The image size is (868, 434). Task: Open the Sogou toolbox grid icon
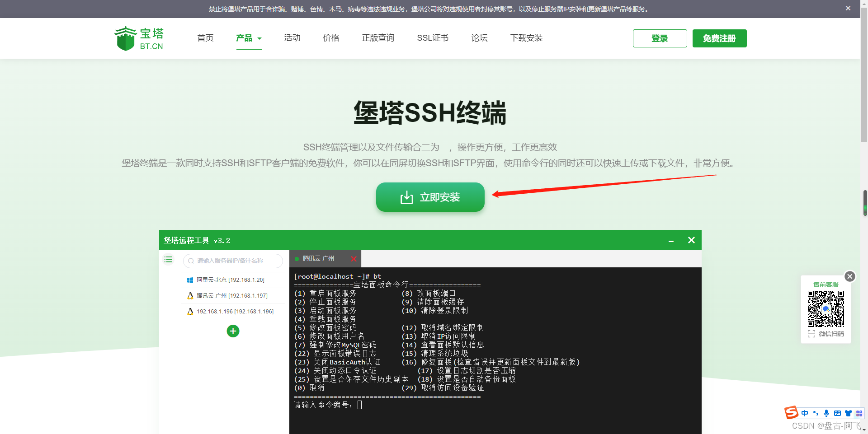(x=859, y=413)
